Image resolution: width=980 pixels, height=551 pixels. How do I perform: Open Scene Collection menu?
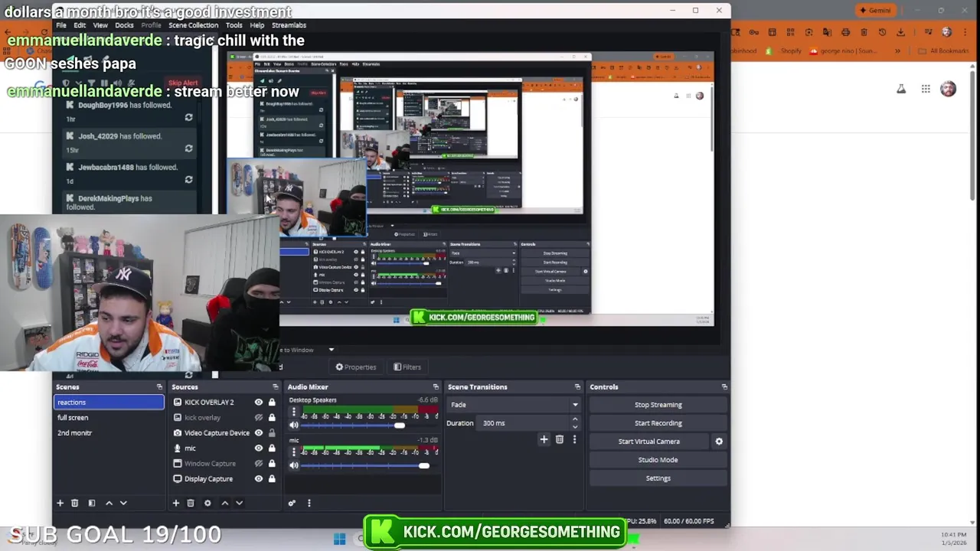tap(193, 25)
